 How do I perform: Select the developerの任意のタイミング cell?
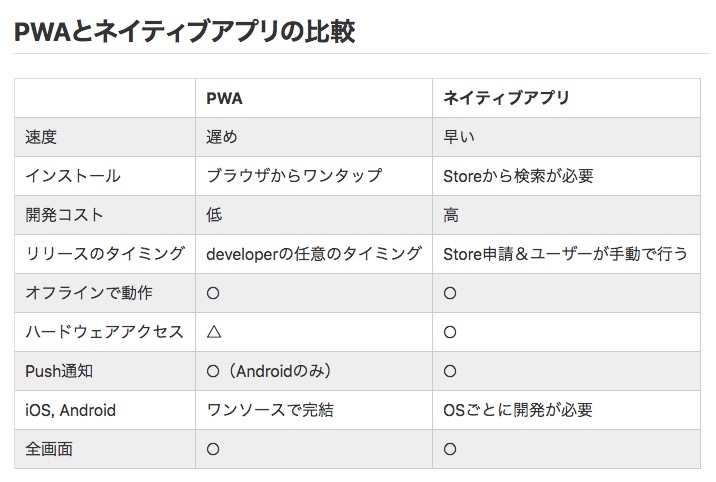(314, 254)
